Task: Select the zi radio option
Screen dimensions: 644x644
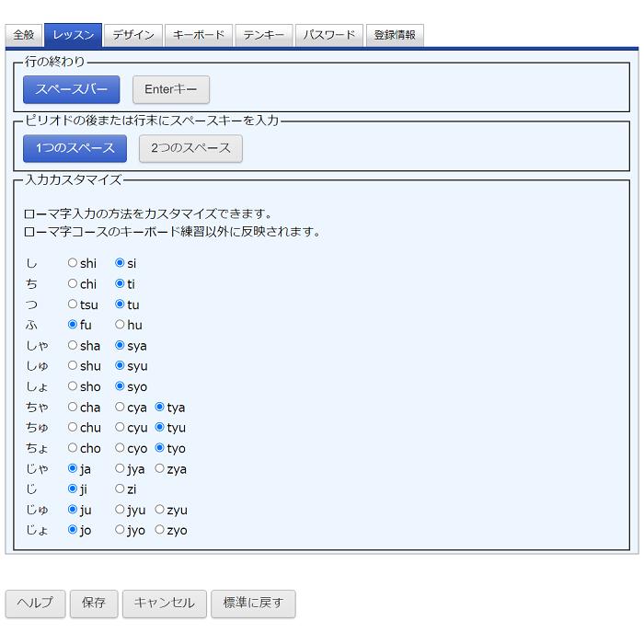Action: coord(120,489)
